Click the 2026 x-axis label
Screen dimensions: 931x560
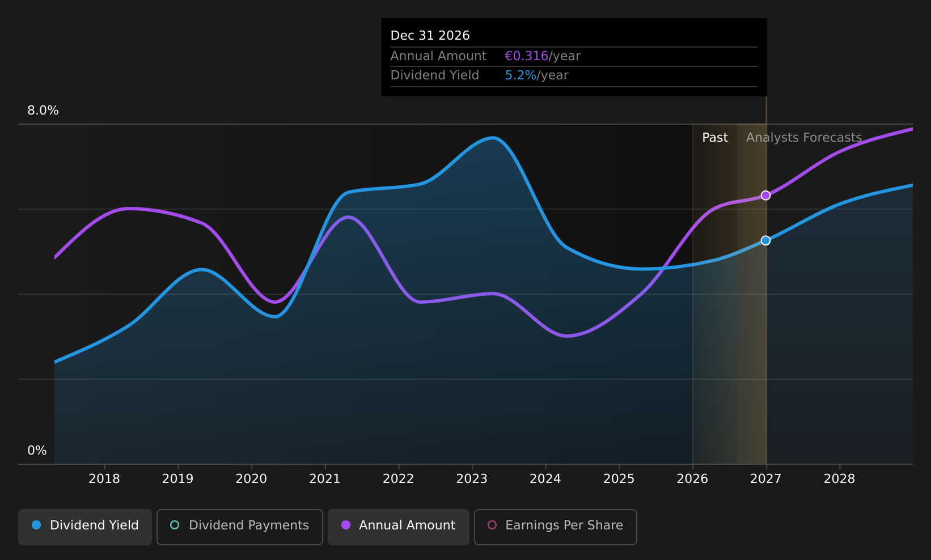[x=692, y=479]
